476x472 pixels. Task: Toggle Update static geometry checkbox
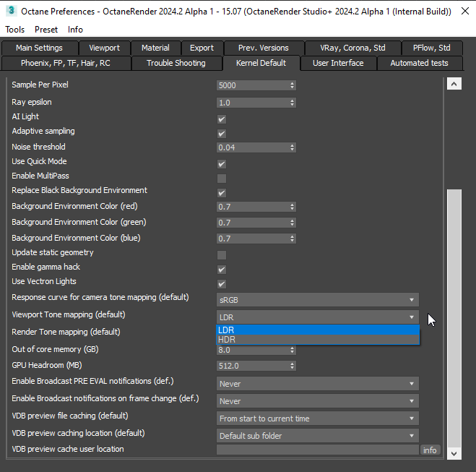[x=222, y=254]
